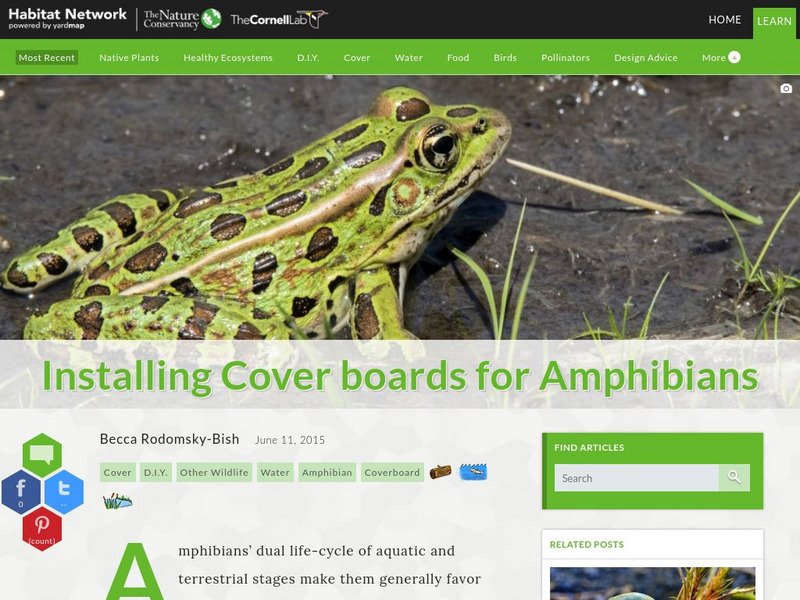The height and width of the screenshot is (600, 800).
Task: Open the Pollinators category
Action: (565, 58)
